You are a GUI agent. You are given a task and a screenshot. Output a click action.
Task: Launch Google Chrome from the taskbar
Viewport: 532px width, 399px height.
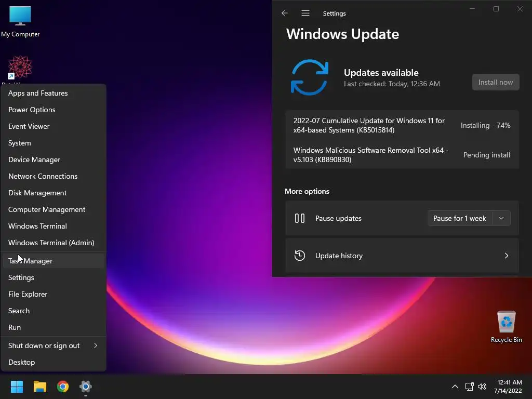click(x=63, y=387)
